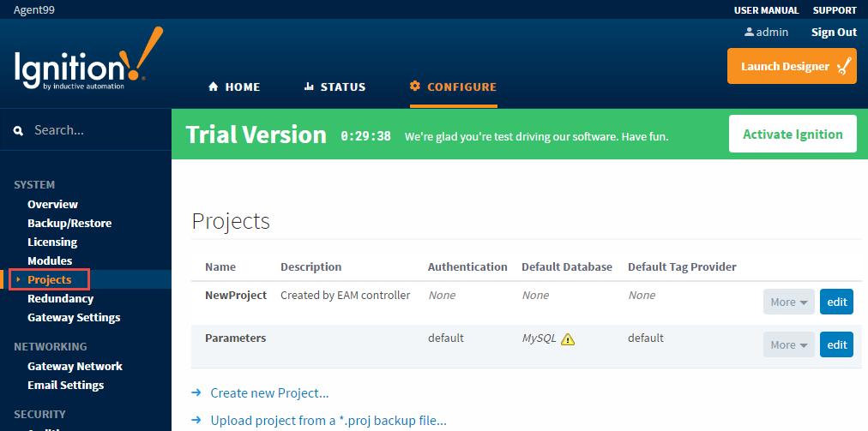Image resolution: width=868 pixels, height=431 pixels.
Task: Click Upload project from backup file link
Action: coord(329,421)
